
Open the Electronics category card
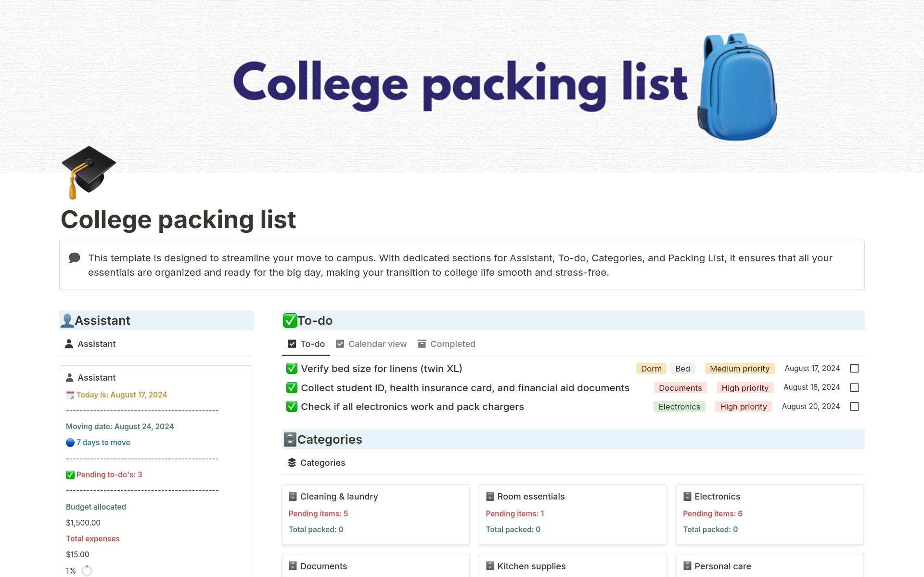(x=718, y=496)
